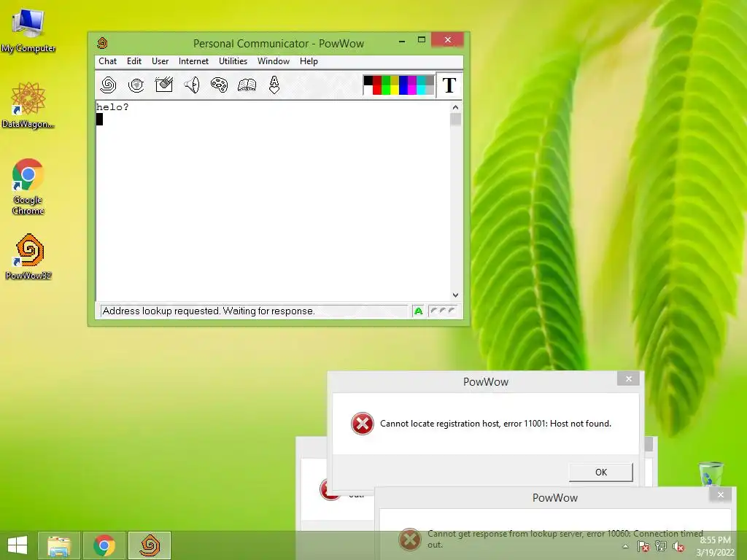This screenshot has width=747, height=560.
Task: Click PowWow spiral icon in taskbar
Action: click(x=150, y=545)
